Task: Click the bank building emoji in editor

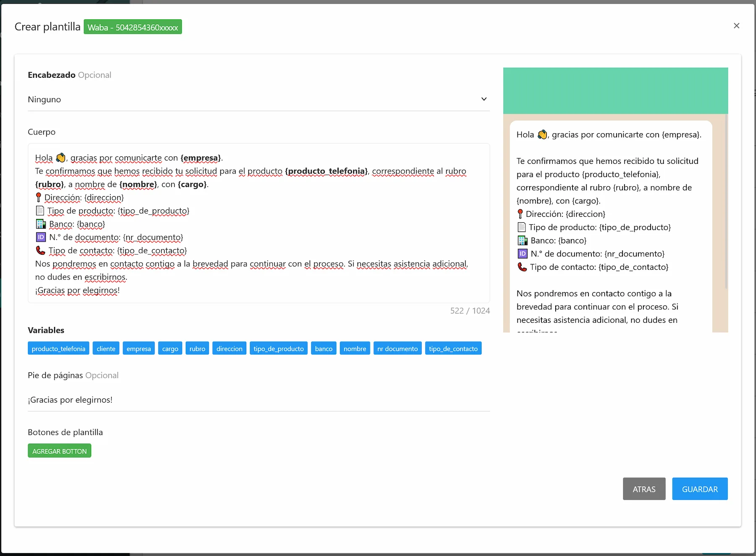Action: [x=41, y=224]
